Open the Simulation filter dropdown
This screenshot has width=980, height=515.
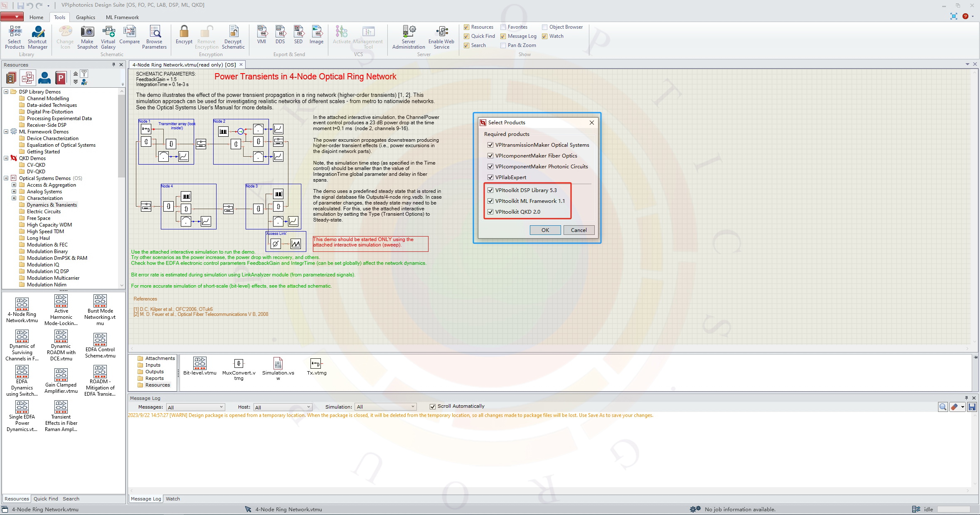(x=386, y=407)
